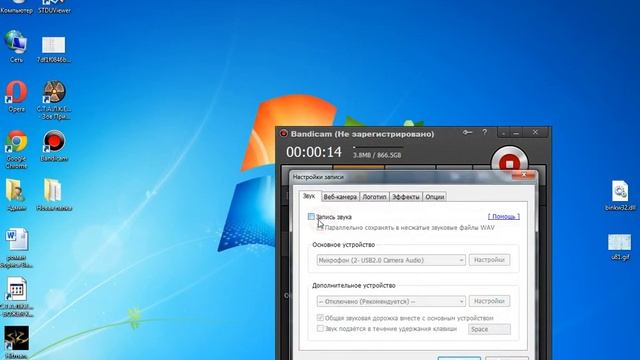This screenshot has height=360, width=640.
Task: Click the Space hotkey field
Action: click(489, 329)
